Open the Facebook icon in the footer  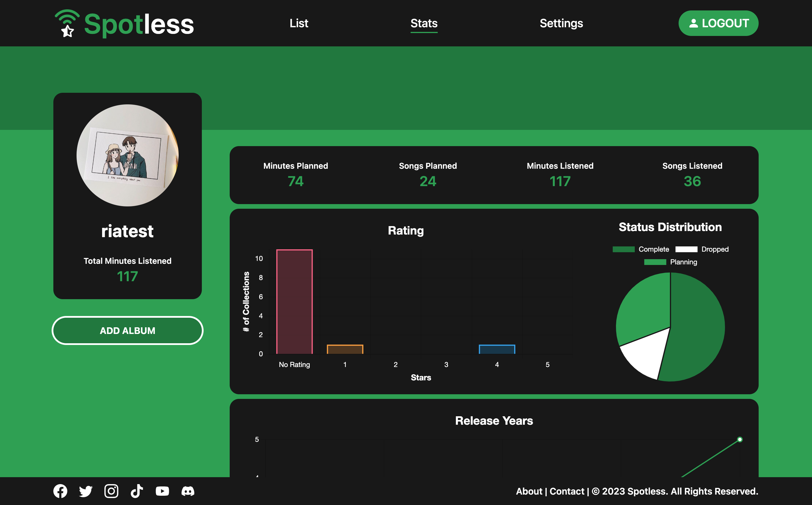click(x=60, y=491)
